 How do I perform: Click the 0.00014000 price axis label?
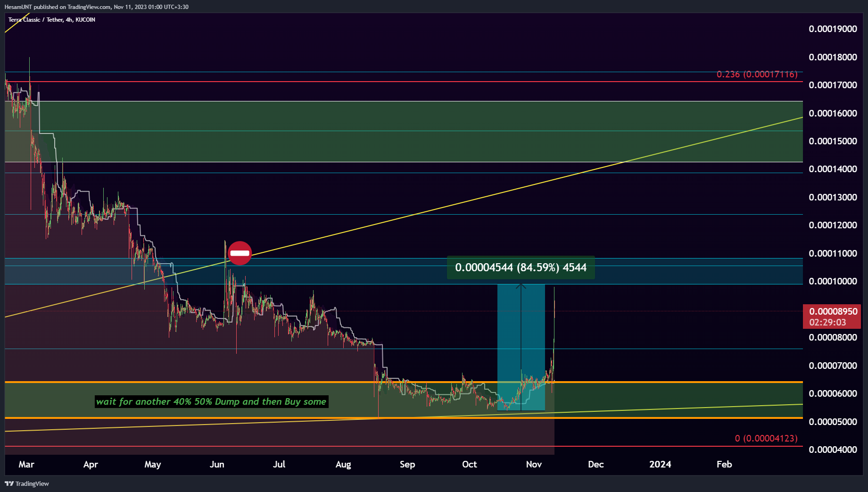tap(833, 169)
